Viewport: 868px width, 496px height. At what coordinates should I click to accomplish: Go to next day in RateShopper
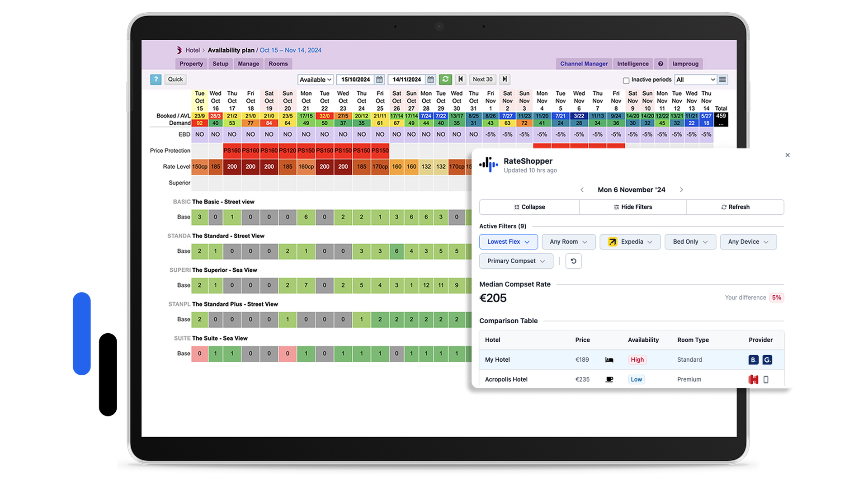(681, 190)
